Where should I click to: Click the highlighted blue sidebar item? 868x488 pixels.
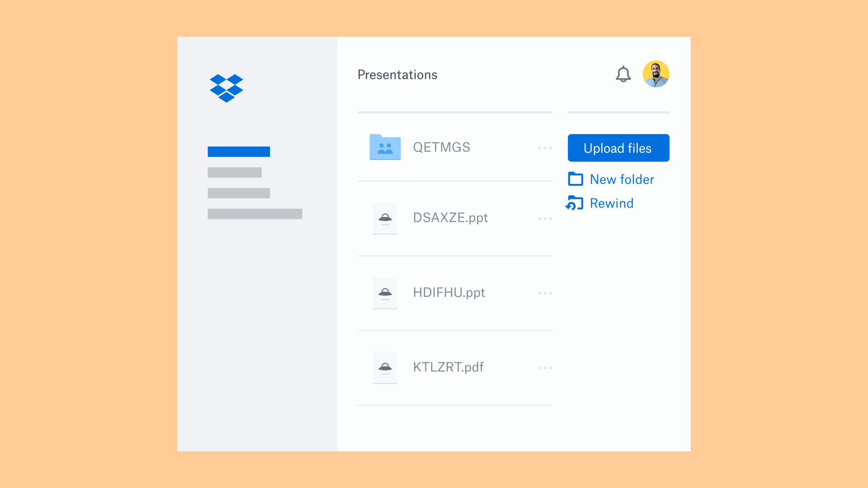click(239, 152)
